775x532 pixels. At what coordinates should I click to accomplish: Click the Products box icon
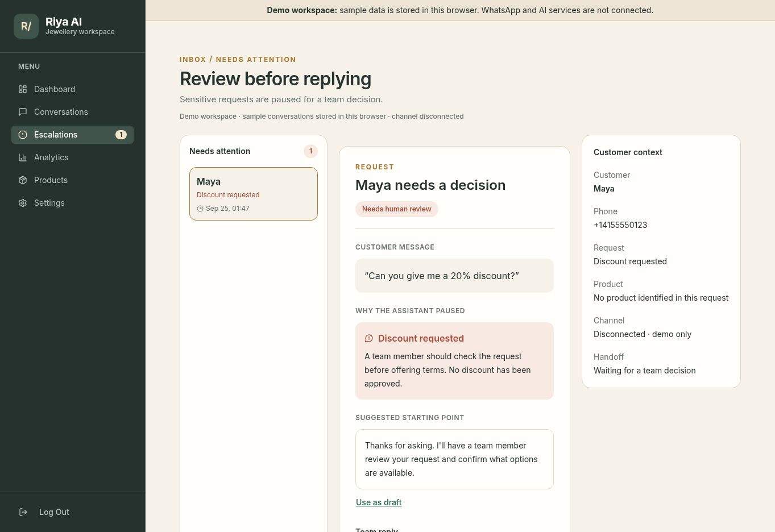(x=23, y=180)
